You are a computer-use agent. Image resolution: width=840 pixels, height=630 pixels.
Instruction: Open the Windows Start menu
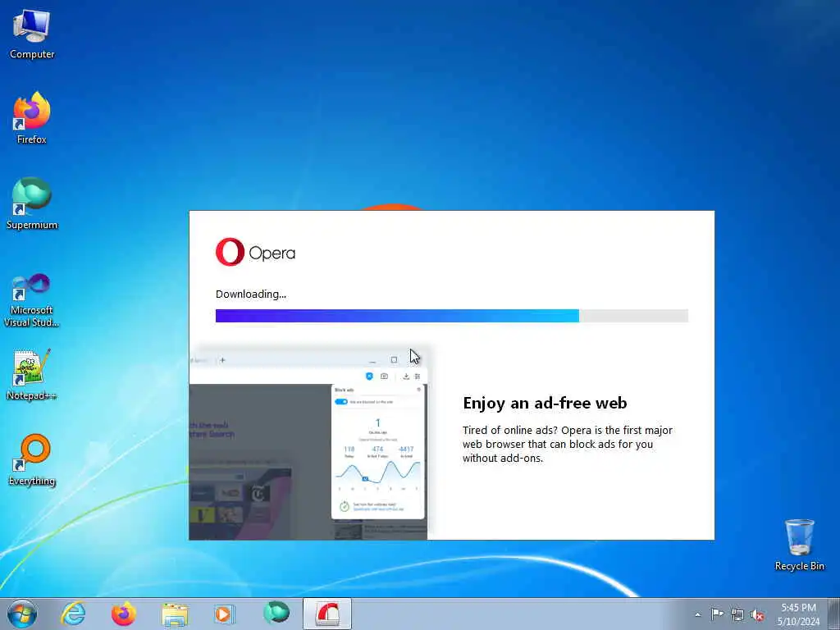(22, 614)
